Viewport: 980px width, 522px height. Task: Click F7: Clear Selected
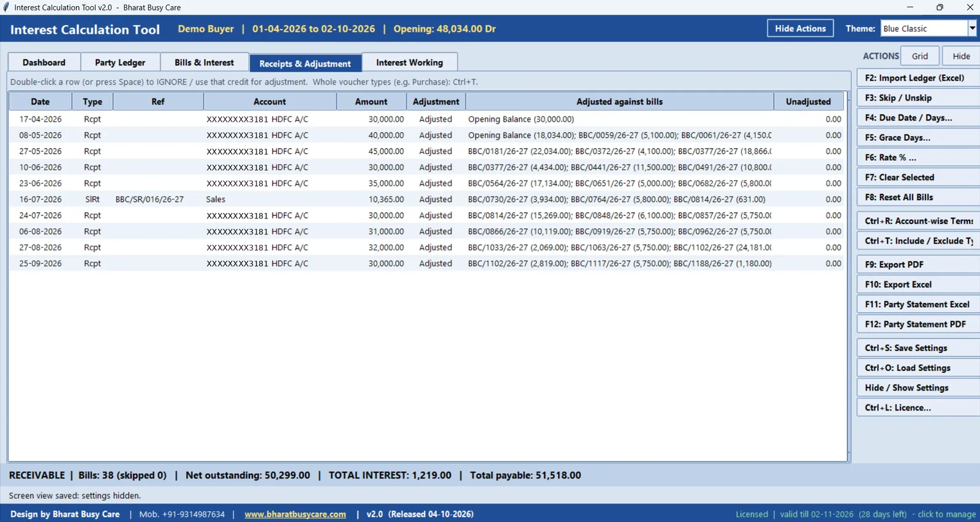click(918, 177)
